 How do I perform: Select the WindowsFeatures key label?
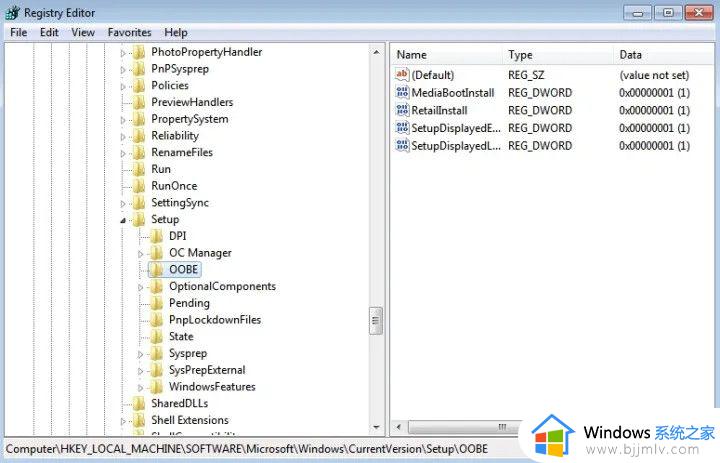(x=212, y=387)
